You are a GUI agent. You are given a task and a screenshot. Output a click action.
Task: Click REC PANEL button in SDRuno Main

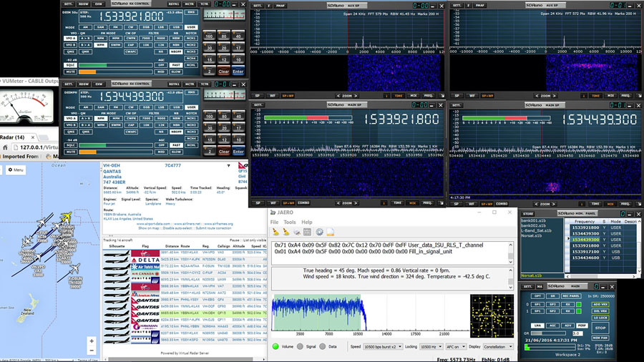(x=571, y=296)
